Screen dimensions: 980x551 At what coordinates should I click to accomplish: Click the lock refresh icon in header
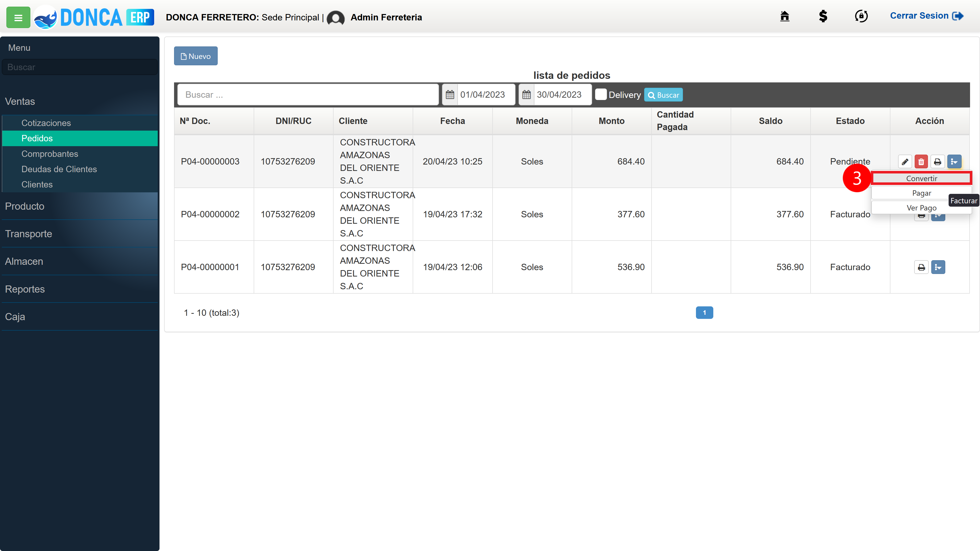(861, 16)
